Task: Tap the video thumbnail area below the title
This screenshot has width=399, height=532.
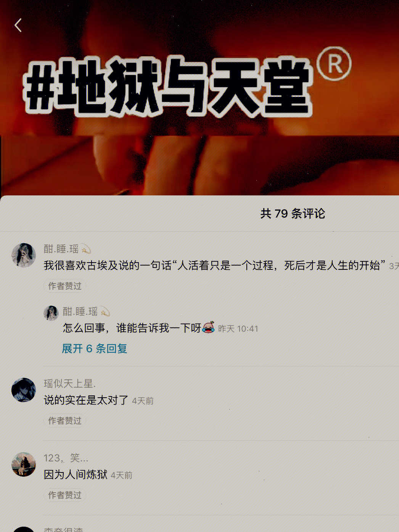Action: click(x=199, y=164)
